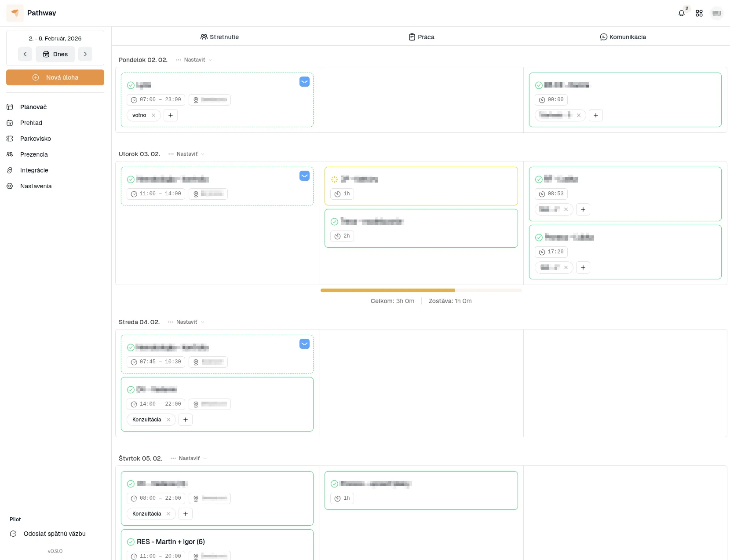
Task: Open the Integrácie sidebar icon
Action: pos(10,170)
